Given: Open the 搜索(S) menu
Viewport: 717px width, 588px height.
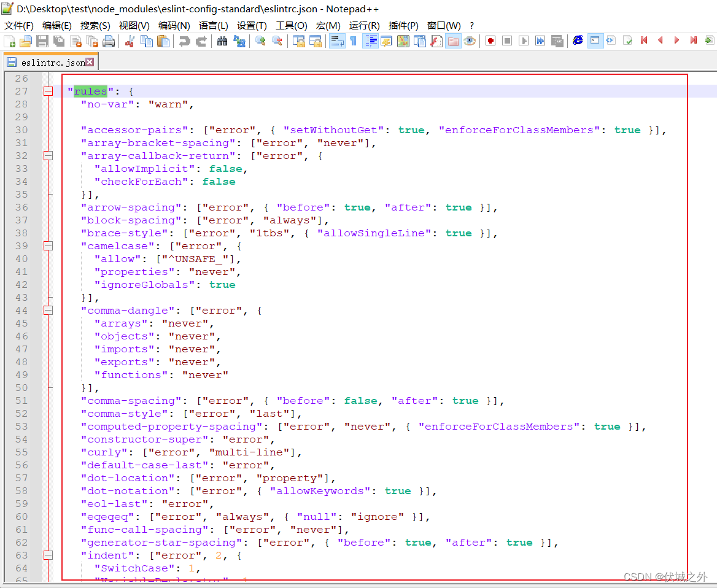Looking at the screenshot, I should click(x=95, y=25).
